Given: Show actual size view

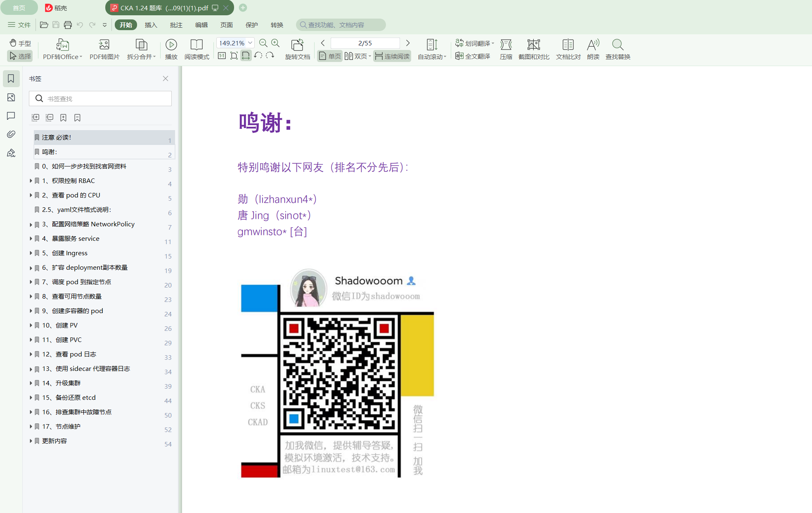Looking at the screenshot, I should (x=222, y=56).
